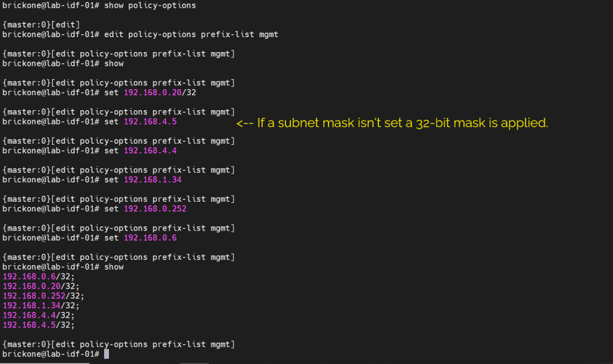The image size is (613, 364).
Task: Click the terminal cursor block at the last prompt
Action: [x=107, y=354]
